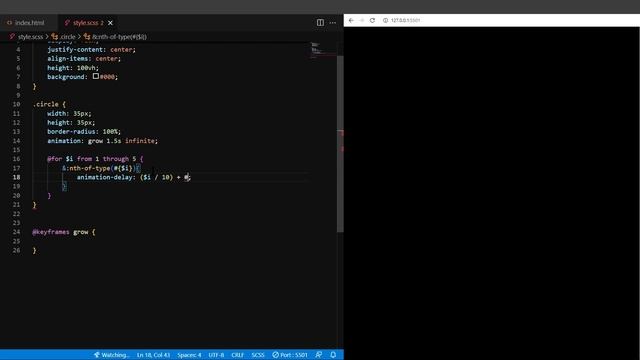
Task: Click the browser address bar URL
Action: coord(405,20)
